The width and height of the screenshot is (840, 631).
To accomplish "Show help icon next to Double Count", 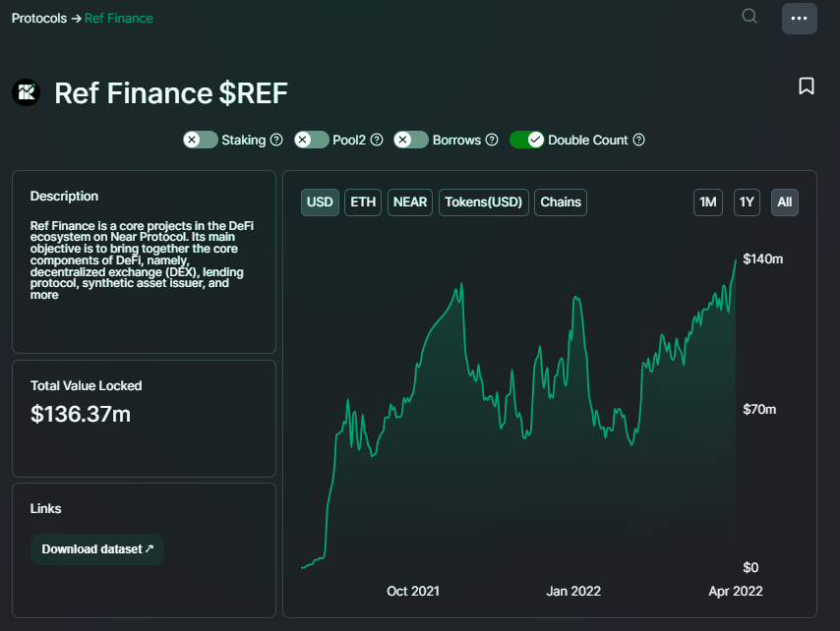I will (x=638, y=140).
